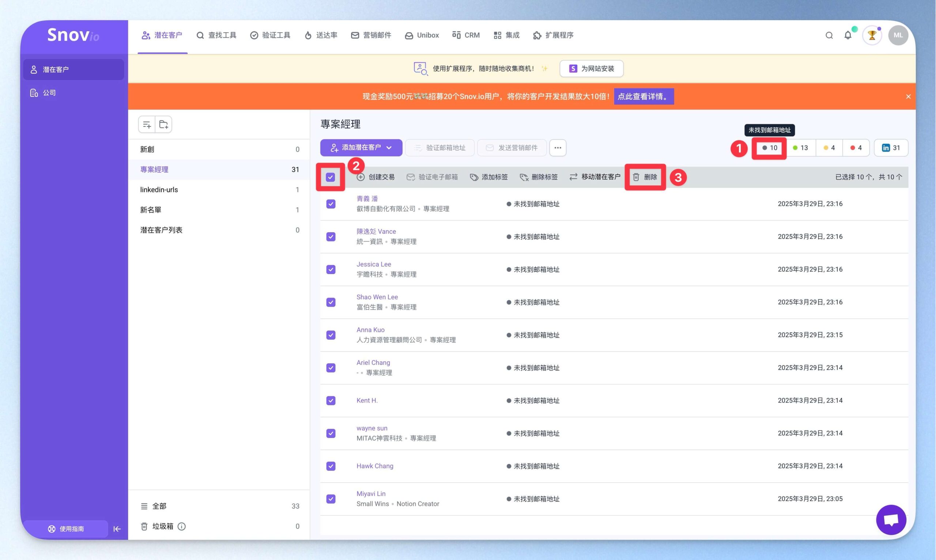Open the live chat bubble
Screen dimensions: 936x560
tap(891, 520)
